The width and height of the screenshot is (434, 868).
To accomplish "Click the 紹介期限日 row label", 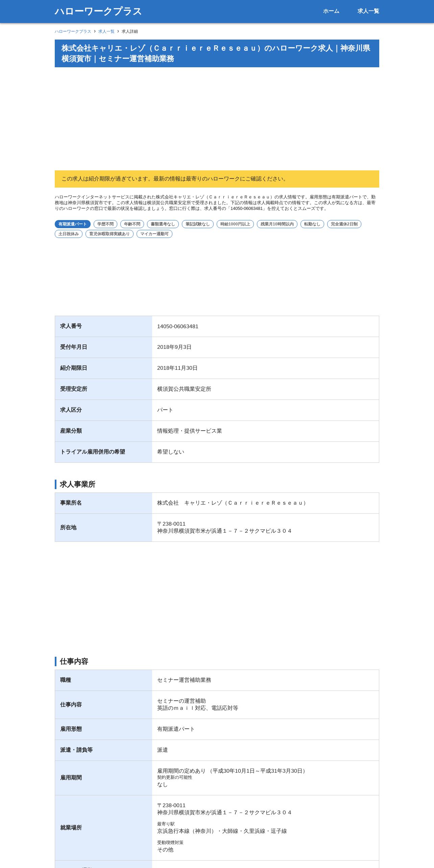I will pyautogui.click(x=74, y=368).
